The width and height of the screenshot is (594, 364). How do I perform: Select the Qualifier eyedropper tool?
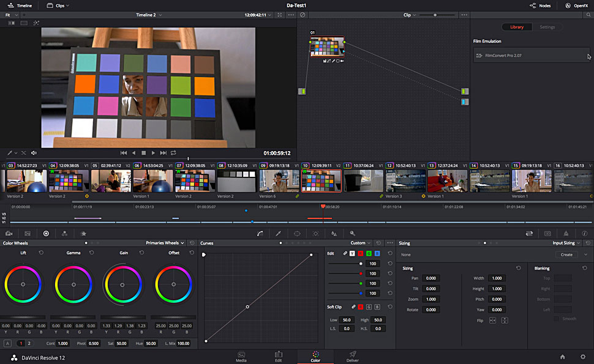[278, 233]
